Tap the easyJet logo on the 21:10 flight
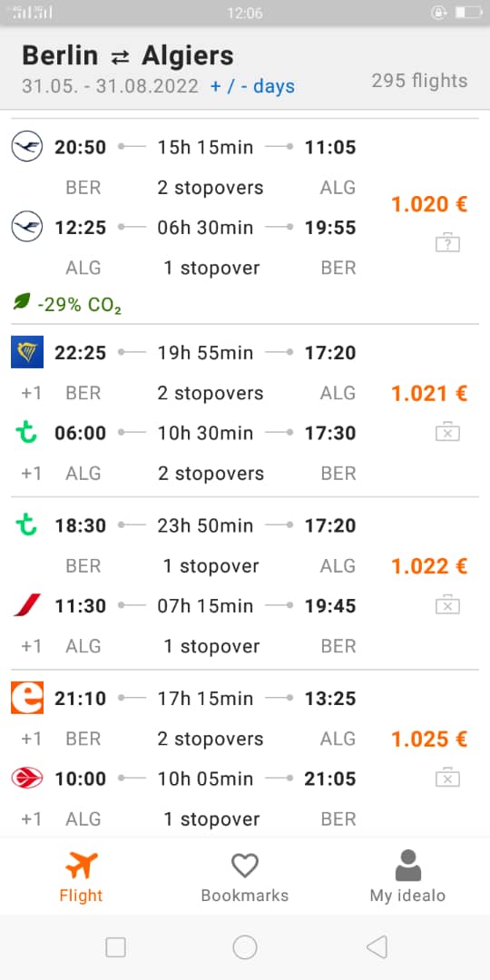Screen dimensions: 490x980 (x=27, y=698)
